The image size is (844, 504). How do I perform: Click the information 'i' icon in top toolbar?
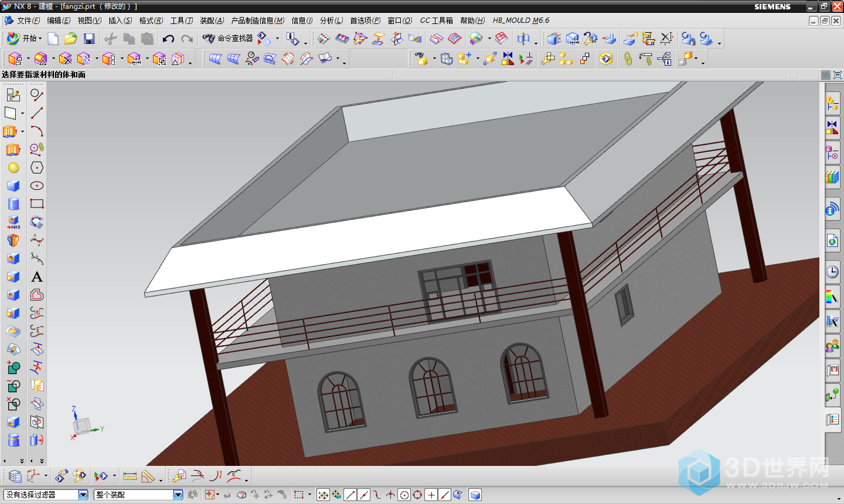tap(292, 39)
